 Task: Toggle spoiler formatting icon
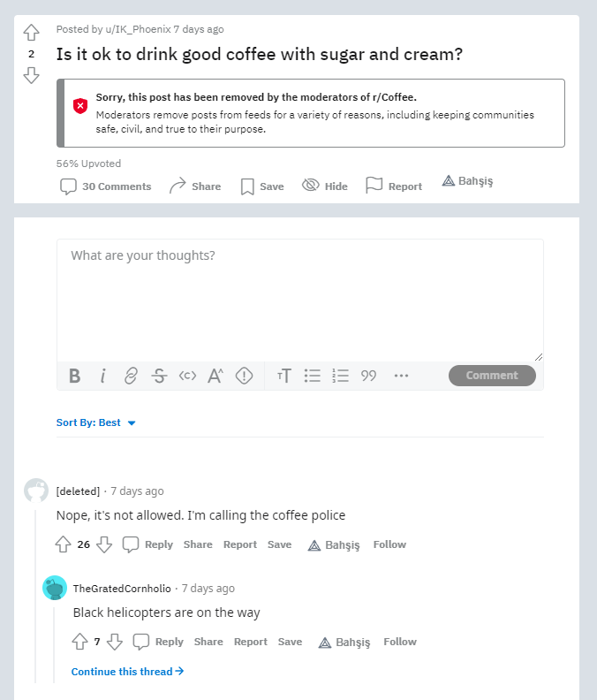245,376
